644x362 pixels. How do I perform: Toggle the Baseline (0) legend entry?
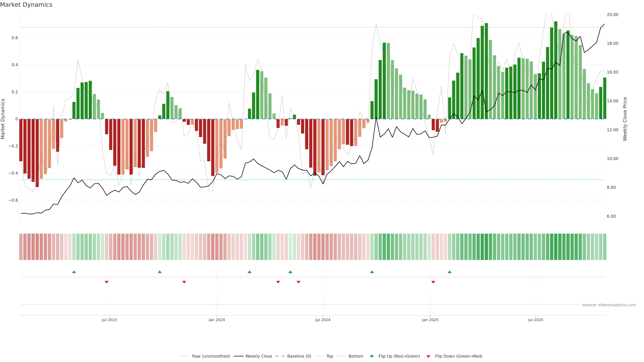(x=299, y=356)
